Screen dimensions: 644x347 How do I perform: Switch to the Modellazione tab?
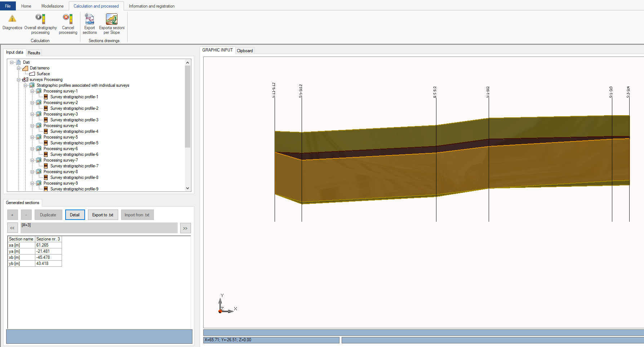click(x=52, y=6)
